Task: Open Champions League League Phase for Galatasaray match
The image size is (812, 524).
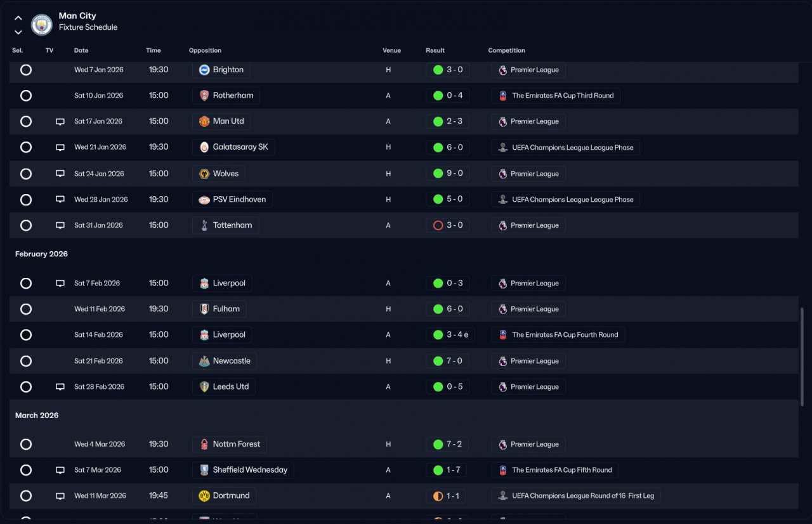Action: coord(566,147)
